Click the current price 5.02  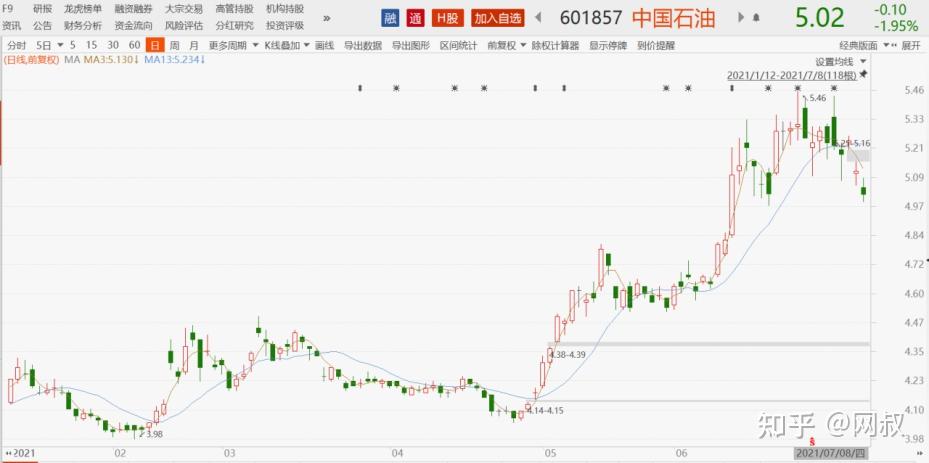(x=819, y=18)
